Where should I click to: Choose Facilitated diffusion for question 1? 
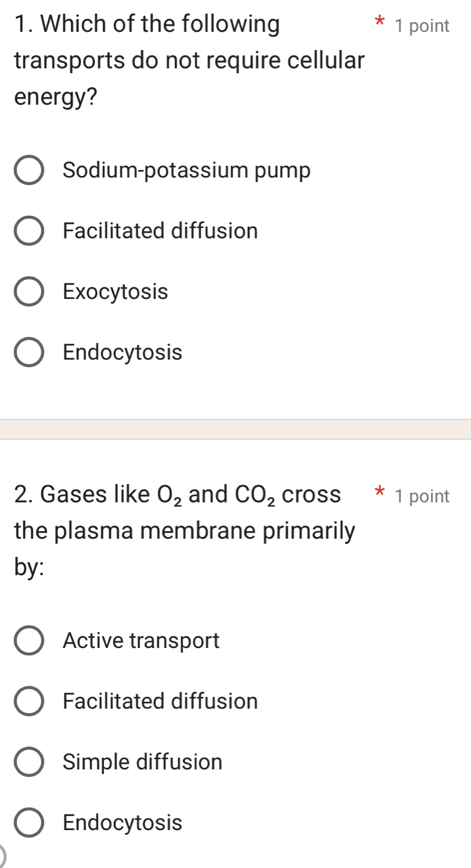tap(29, 232)
